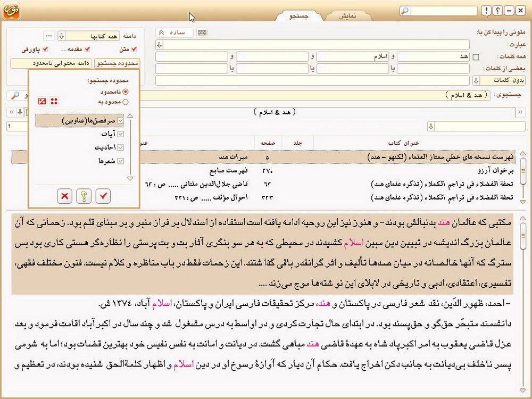Click the صفحه column header
The image size is (532, 399).
pos(268,143)
